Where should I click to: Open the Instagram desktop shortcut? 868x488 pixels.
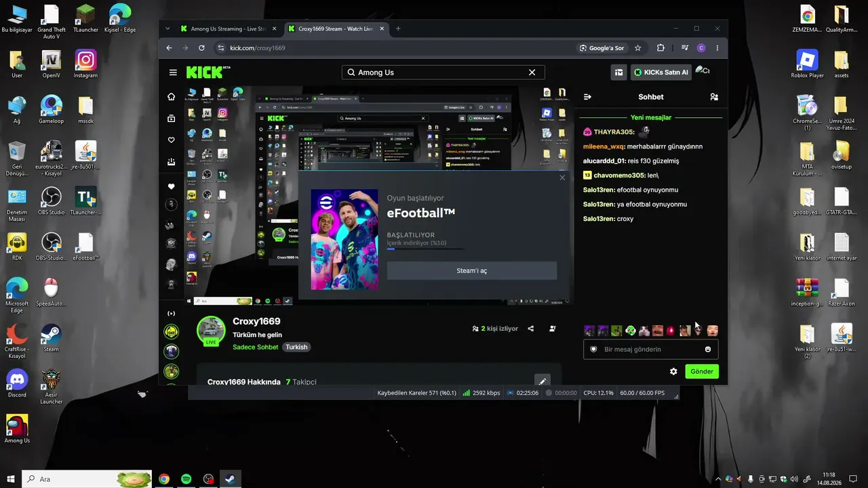click(x=85, y=64)
